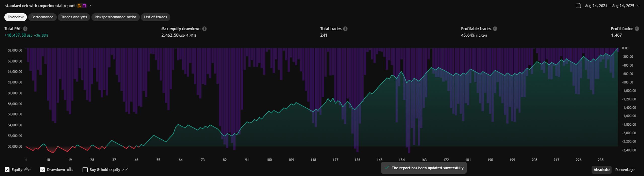Open the info icon next to Total trades
Image resolution: width=644 pixels, height=176 pixels.
345,29
